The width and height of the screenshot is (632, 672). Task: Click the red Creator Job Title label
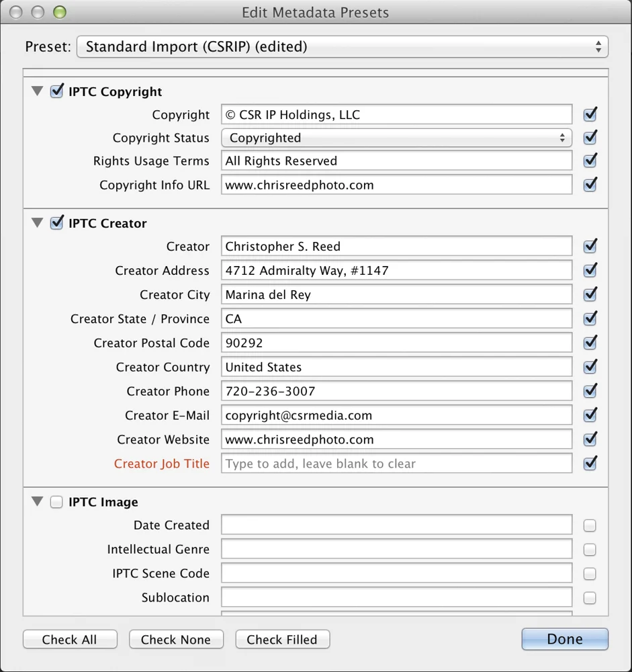tap(162, 463)
